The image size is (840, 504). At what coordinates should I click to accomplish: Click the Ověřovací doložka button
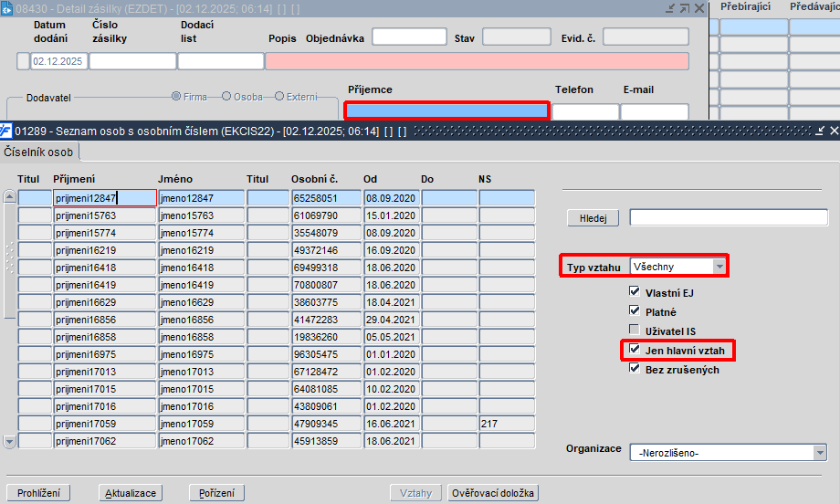pos(493,493)
